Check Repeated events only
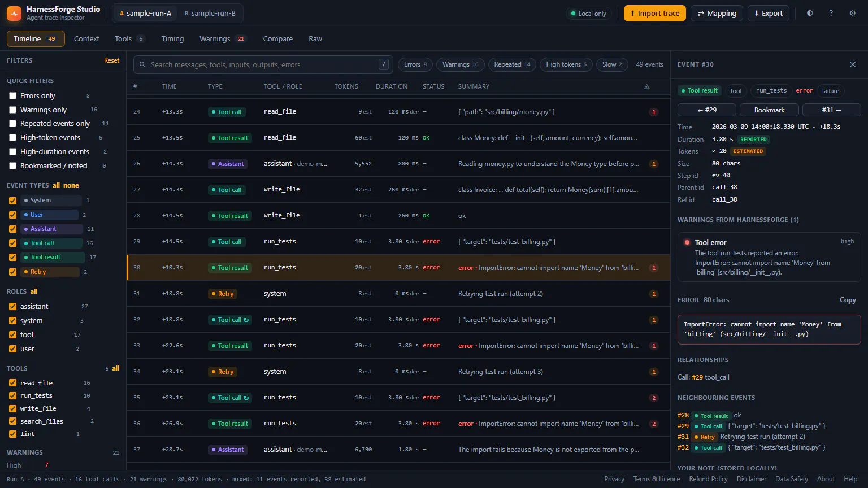 click(x=12, y=124)
